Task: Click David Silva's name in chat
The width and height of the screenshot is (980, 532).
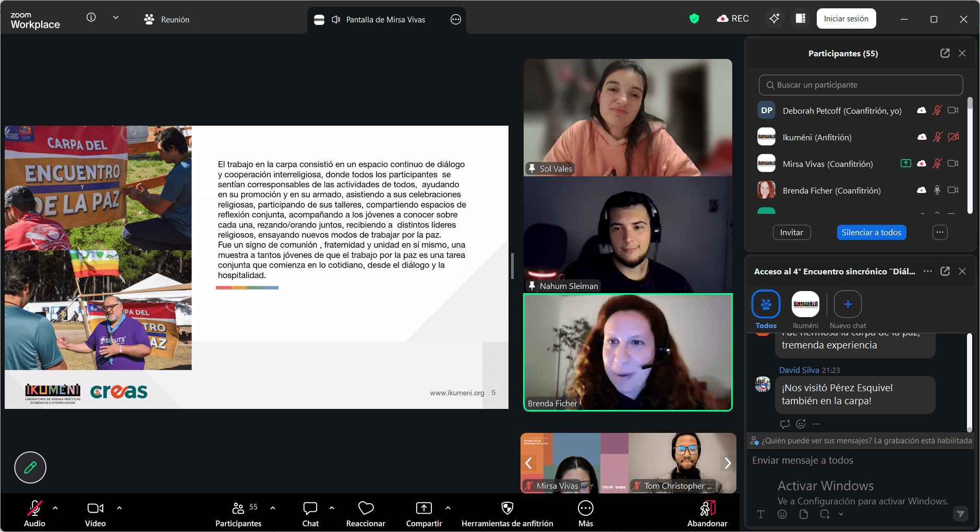Action: click(799, 370)
